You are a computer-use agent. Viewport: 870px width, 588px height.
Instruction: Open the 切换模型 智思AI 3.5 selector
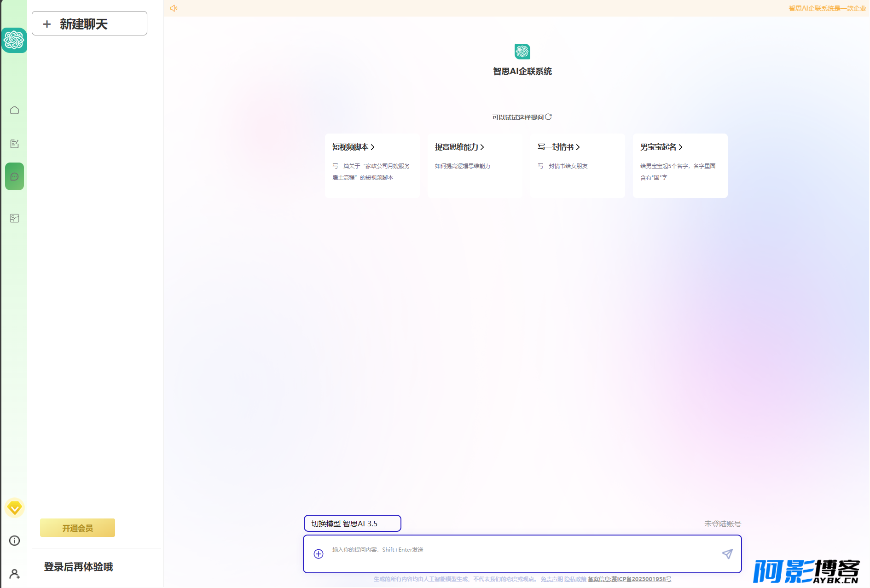pyautogui.click(x=353, y=524)
